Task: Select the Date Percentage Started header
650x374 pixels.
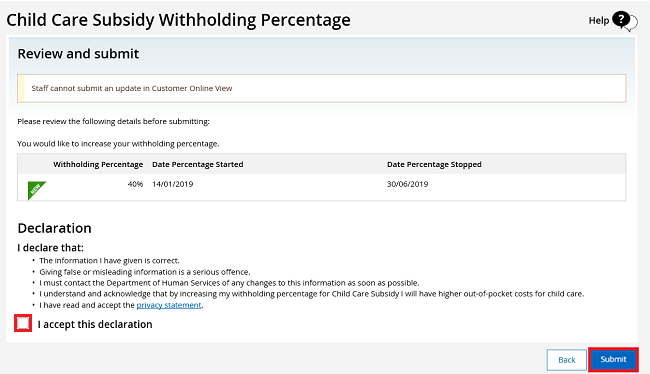Action: point(198,164)
